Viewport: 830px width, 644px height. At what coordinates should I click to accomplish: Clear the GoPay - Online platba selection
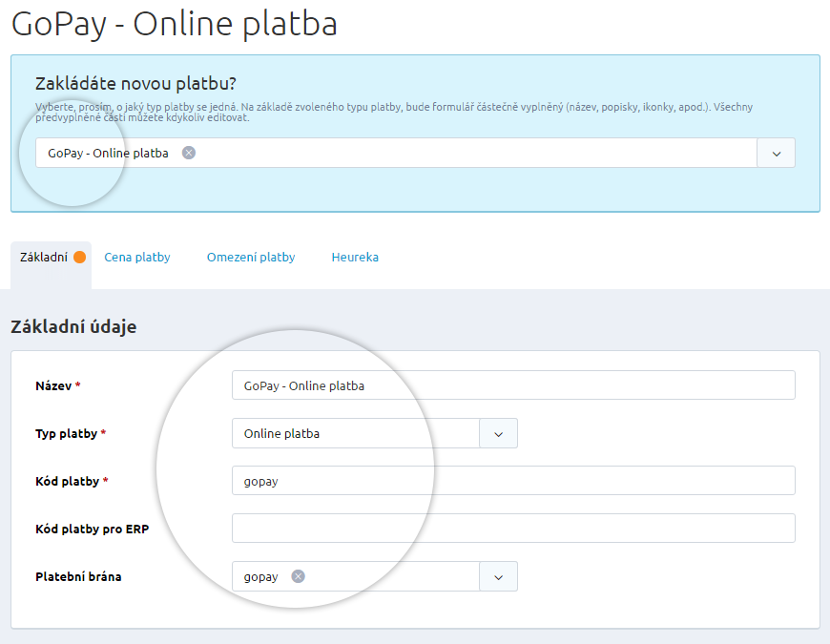[189, 153]
